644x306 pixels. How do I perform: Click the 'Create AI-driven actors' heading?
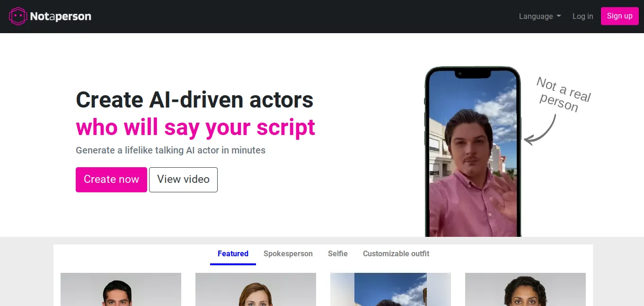[194, 100]
